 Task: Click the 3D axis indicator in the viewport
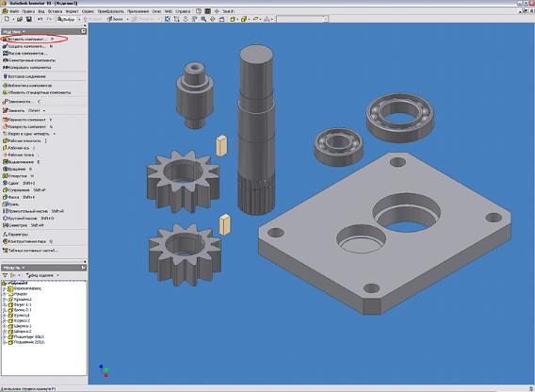click(x=104, y=370)
